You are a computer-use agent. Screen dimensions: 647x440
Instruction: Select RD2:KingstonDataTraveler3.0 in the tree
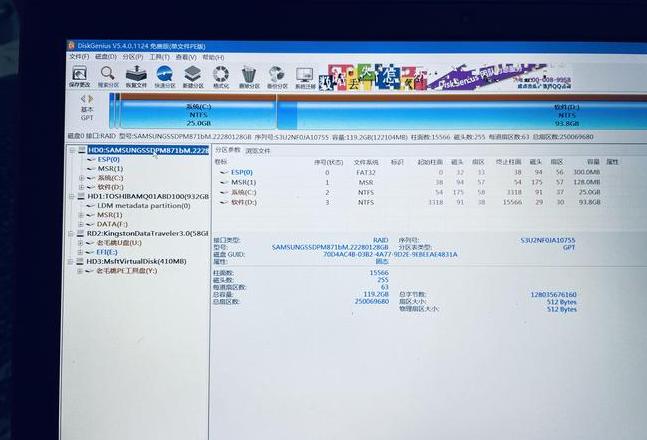[148, 234]
